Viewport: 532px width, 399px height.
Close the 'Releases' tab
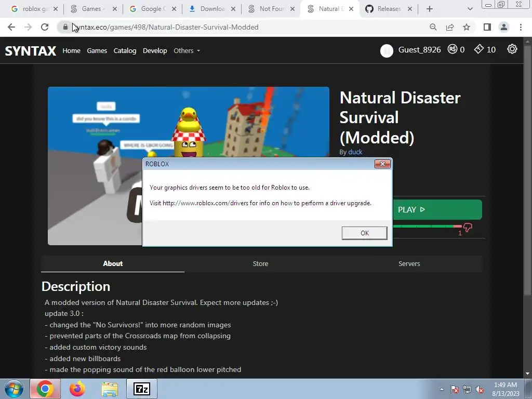point(410,9)
